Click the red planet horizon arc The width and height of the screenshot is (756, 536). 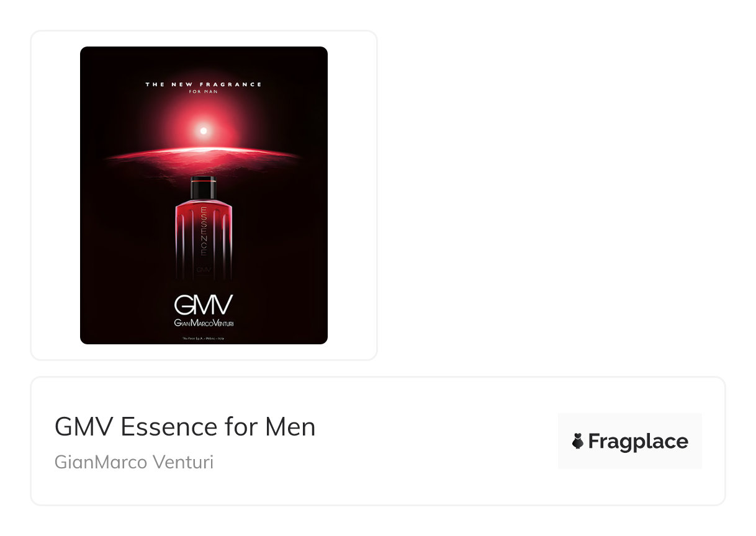click(204, 154)
